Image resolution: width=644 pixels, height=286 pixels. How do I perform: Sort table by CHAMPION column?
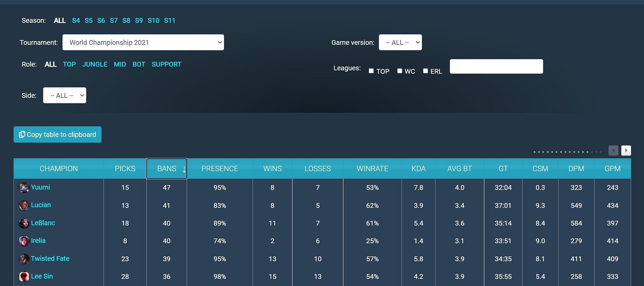(x=59, y=168)
